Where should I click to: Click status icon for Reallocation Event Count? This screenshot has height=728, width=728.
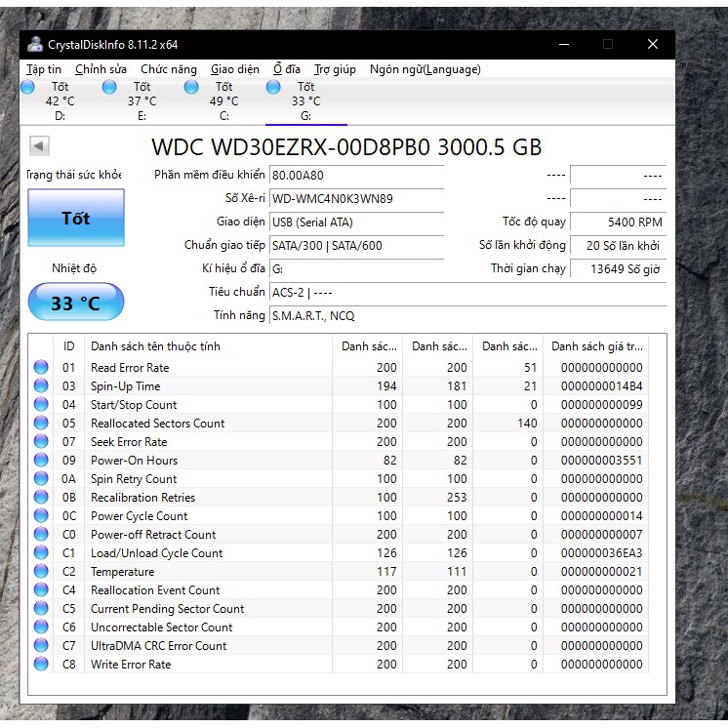(41, 589)
